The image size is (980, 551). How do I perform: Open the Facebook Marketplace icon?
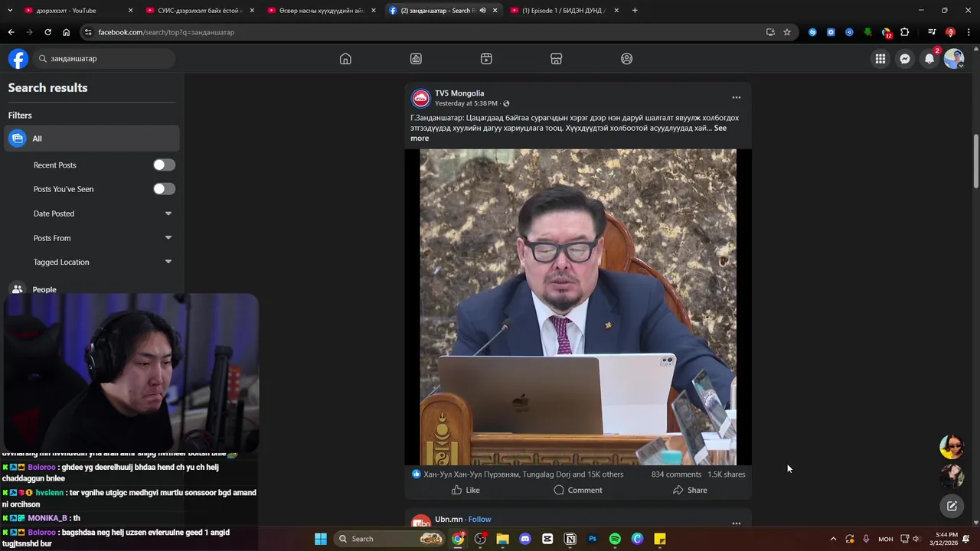tap(557, 59)
